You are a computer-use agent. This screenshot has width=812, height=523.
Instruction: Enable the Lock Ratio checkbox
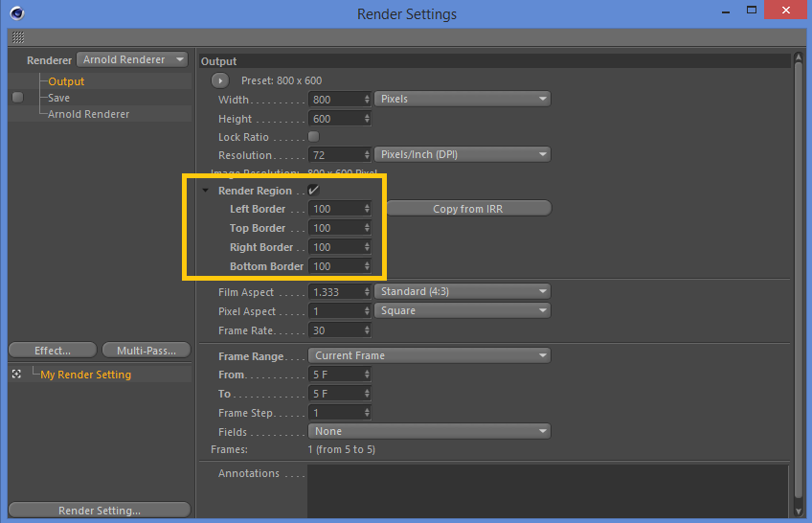313,137
